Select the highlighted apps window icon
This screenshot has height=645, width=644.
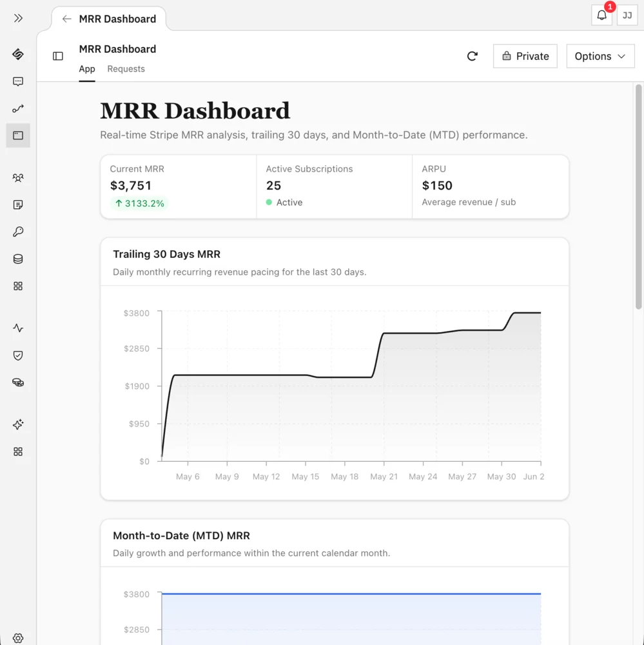[x=18, y=135]
